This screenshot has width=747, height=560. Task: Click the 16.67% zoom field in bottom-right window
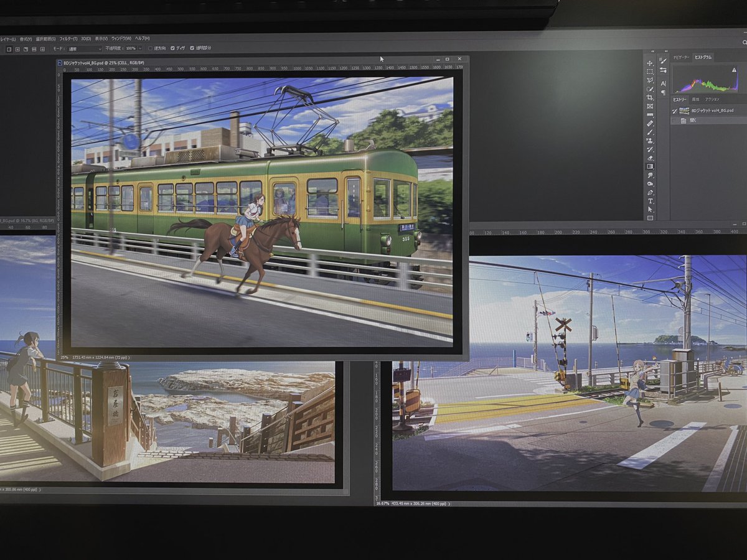point(383,504)
